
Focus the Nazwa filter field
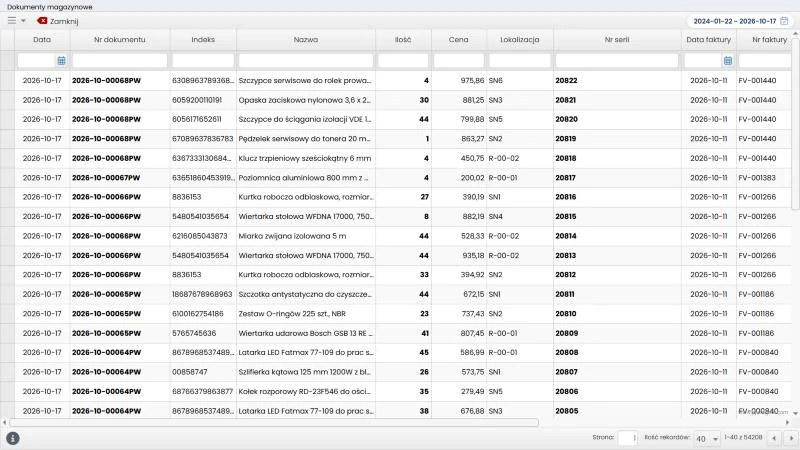[306, 61]
